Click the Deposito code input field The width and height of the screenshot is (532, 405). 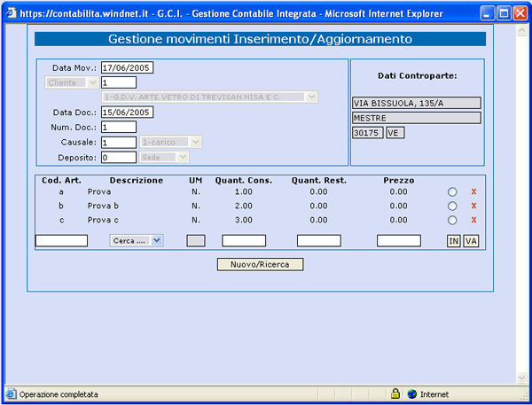click(119, 158)
